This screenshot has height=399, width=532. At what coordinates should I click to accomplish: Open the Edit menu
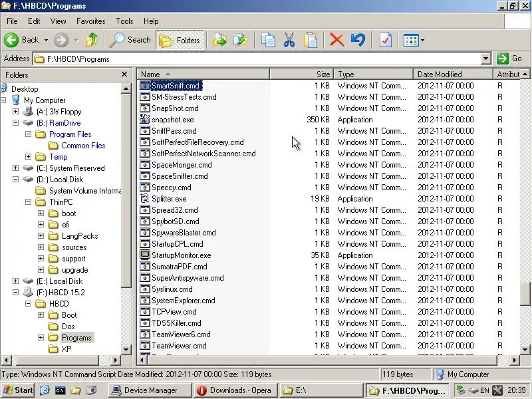tap(34, 21)
